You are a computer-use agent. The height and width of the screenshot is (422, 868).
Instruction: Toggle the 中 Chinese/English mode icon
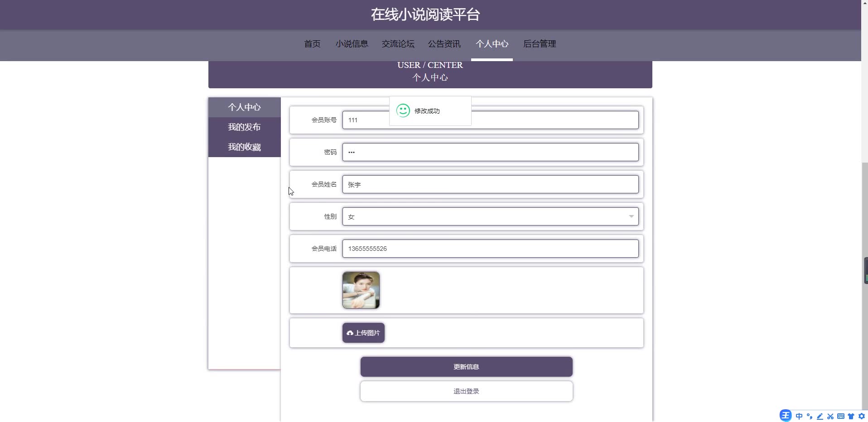(x=799, y=416)
